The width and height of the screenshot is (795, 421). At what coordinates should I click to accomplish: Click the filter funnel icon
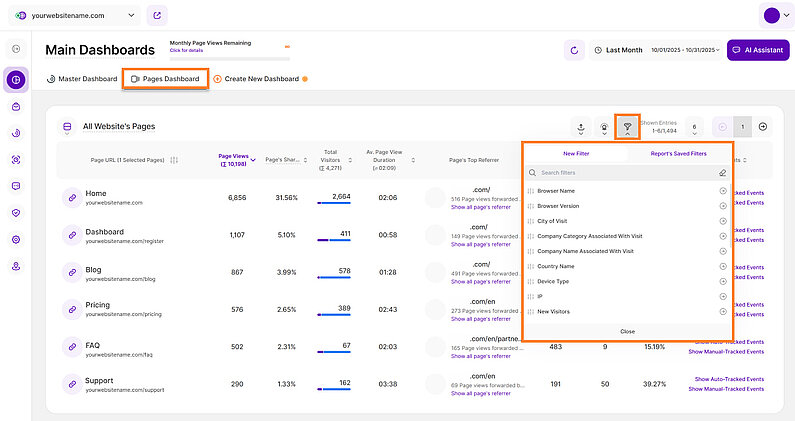click(x=627, y=127)
